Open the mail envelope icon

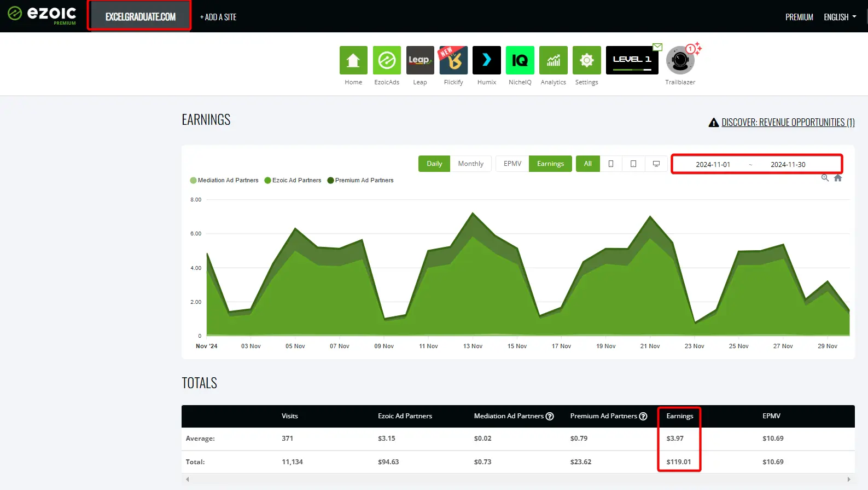point(657,47)
